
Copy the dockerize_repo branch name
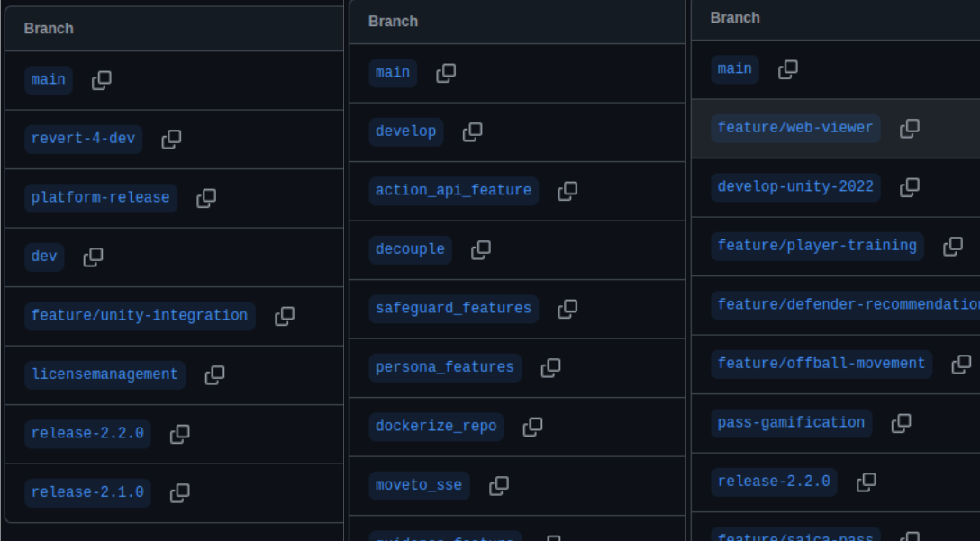[x=532, y=427]
